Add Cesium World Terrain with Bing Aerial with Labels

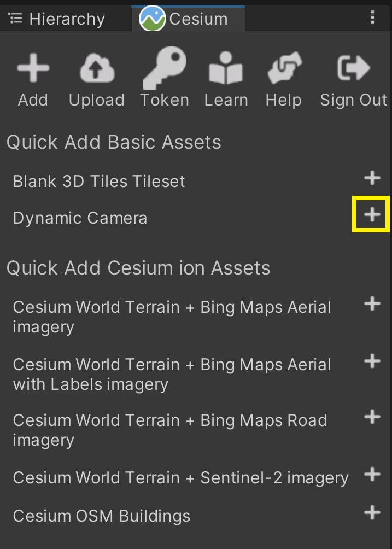pos(372,361)
